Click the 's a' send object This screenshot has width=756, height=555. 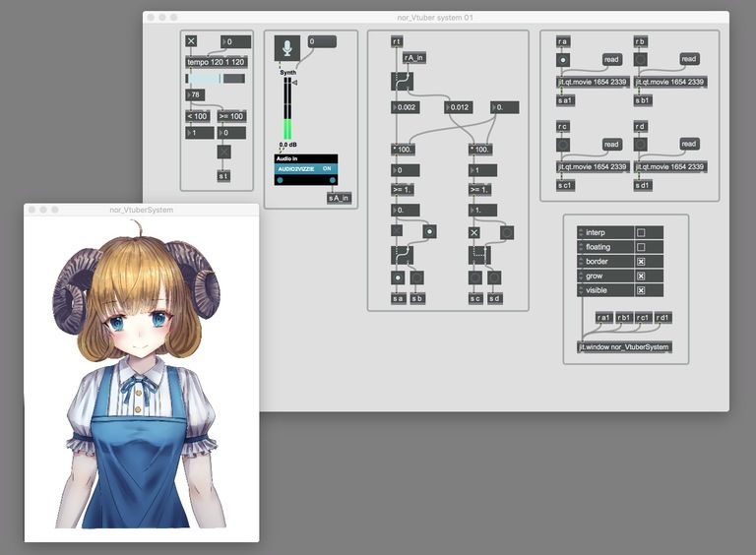[398, 299]
